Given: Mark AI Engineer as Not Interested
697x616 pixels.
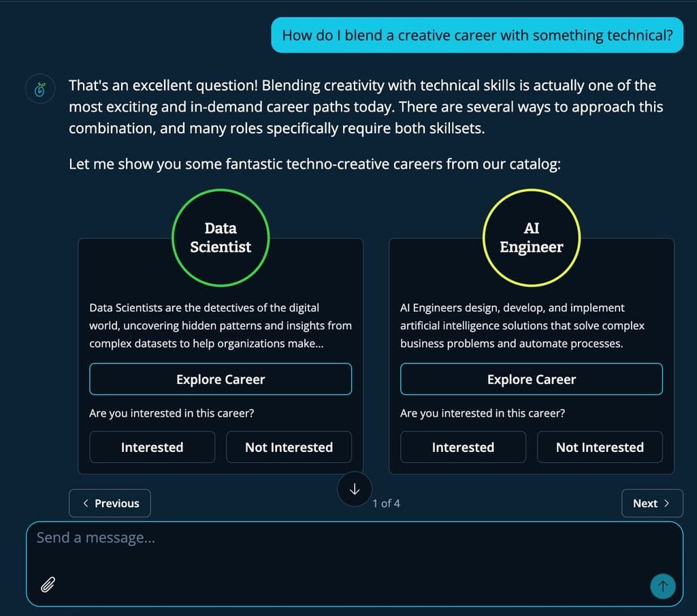Looking at the screenshot, I should pos(600,447).
